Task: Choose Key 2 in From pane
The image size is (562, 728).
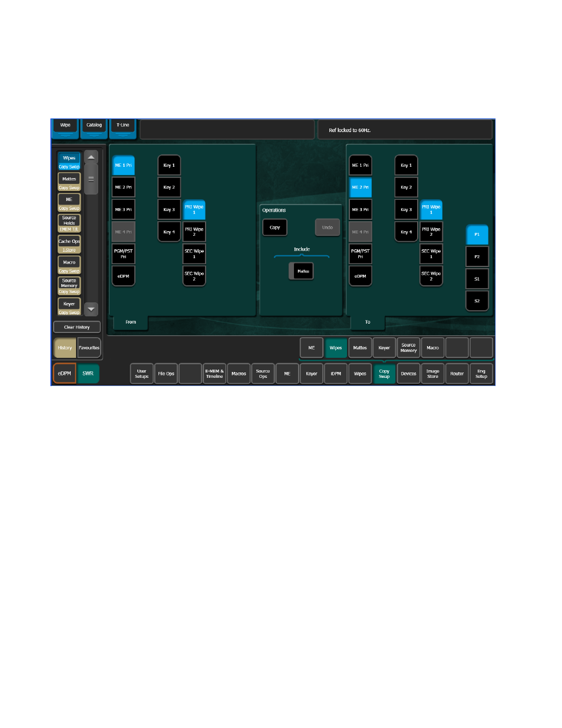Action: [169, 187]
